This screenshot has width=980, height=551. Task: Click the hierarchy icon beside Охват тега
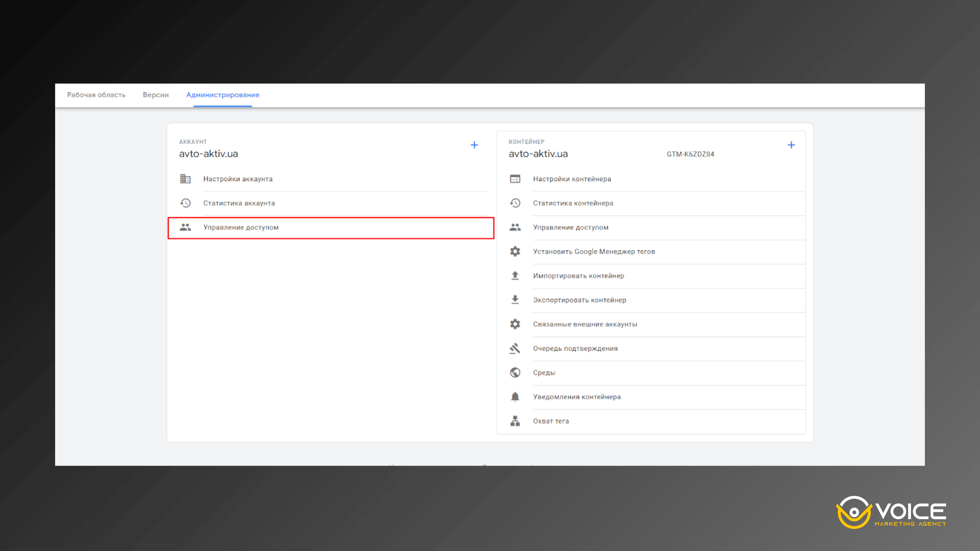coord(515,421)
